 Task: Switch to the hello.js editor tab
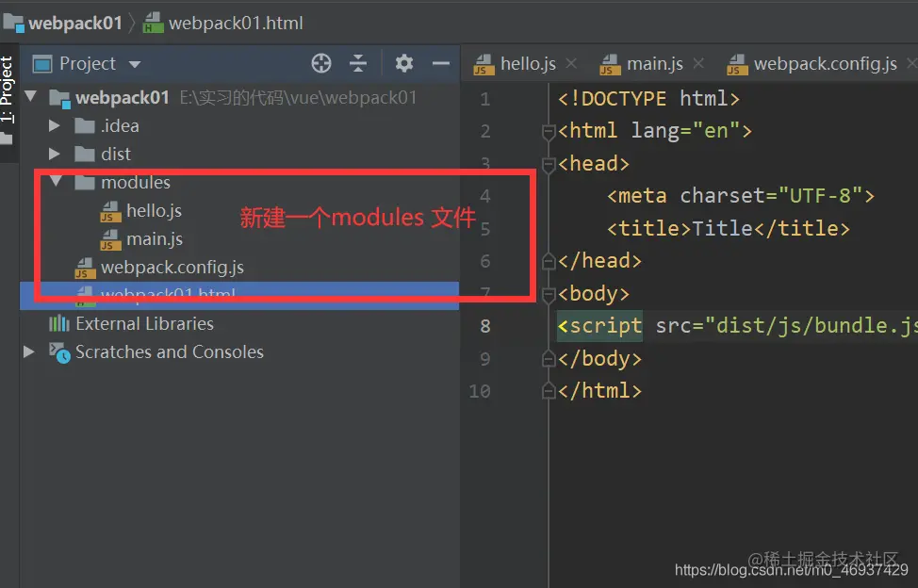coord(528,63)
